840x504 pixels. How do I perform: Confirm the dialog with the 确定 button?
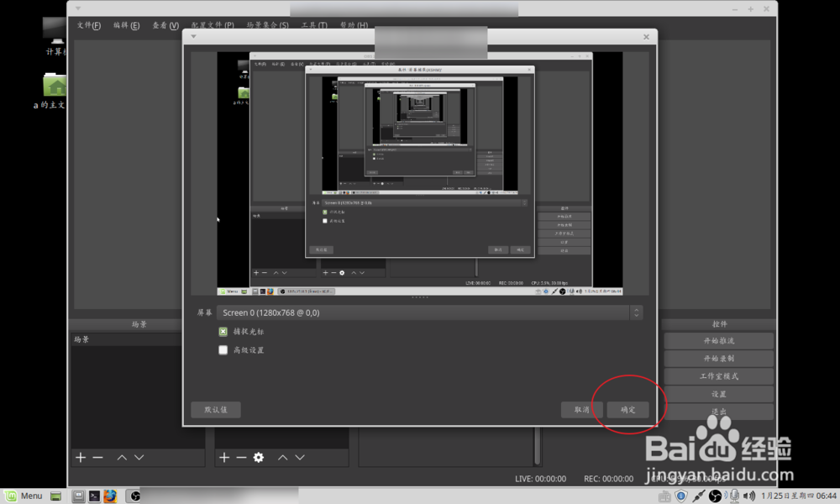(628, 410)
